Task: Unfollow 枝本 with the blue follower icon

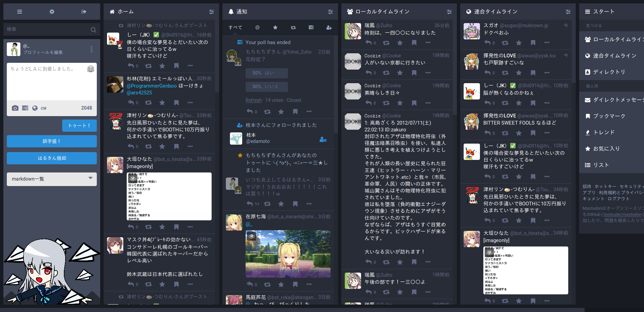Action: (x=323, y=140)
